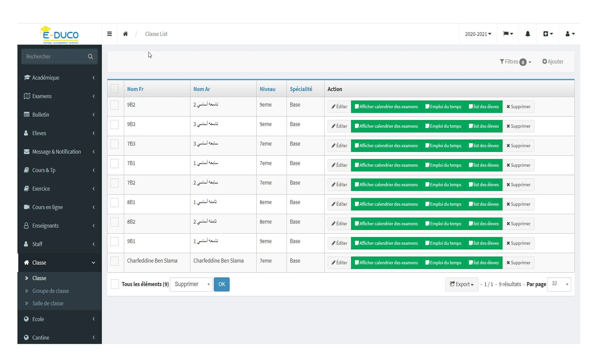Click Afficher calendrier des examens for 9B3
Viewport: 597px width, 364px height.
pos(386,126)
